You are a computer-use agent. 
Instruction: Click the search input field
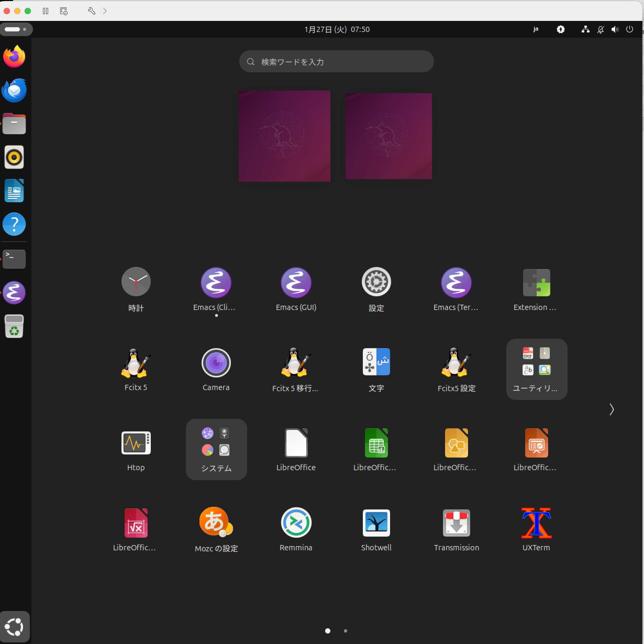click(x=337, y=62)
